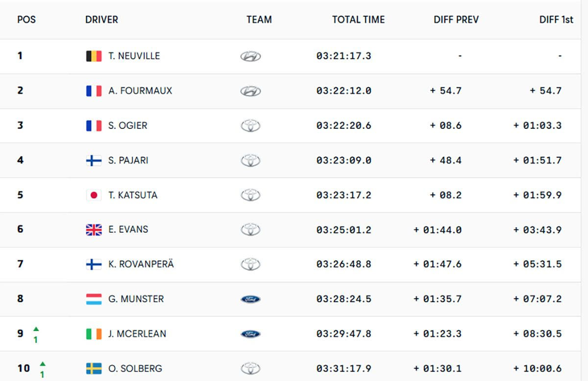Image resolution: width=588 pixels, height=381 pixels.
Task: Click the Swedish flag beside O. Solberg
Action: coord(94,369)
